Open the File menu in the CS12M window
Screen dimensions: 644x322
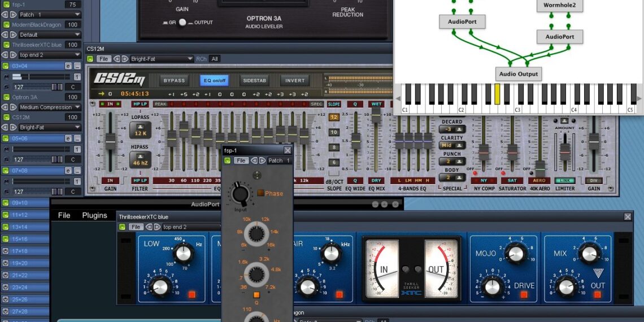[x=103, y=59]
